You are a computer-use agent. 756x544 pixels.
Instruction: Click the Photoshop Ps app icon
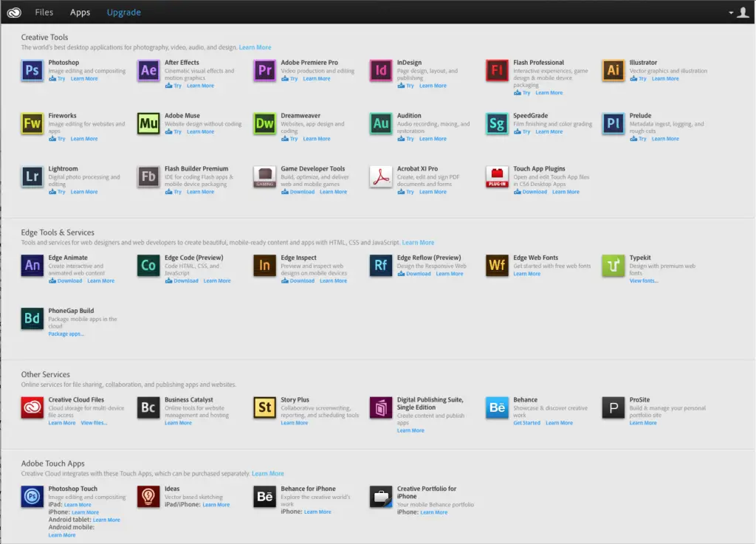[x=32, y=71]
